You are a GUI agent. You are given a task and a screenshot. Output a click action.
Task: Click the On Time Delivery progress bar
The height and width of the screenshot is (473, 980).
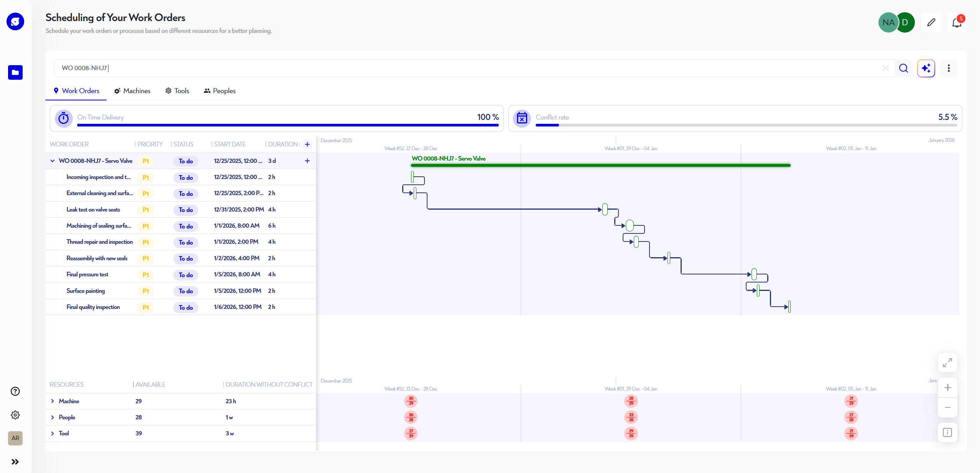coord(287,125)
